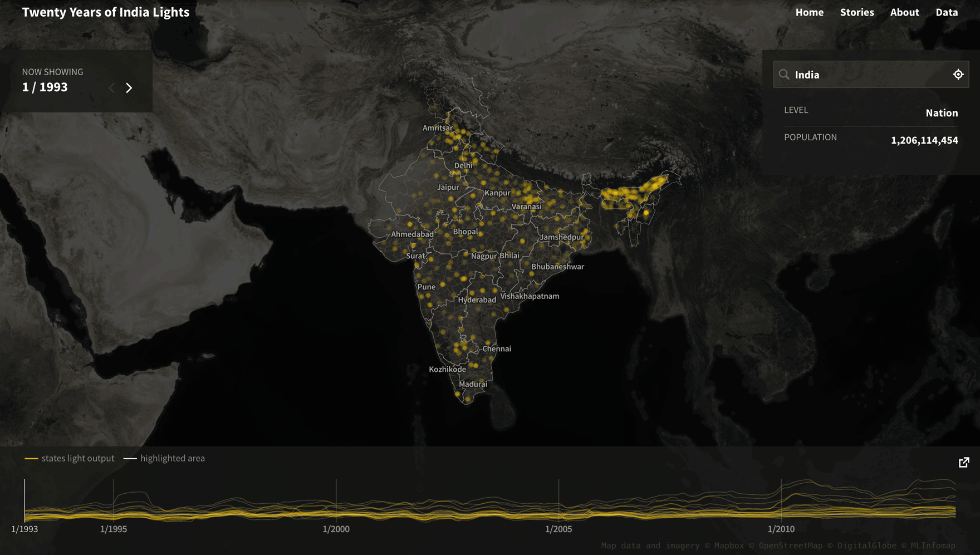Click the search magnifier icon

pos(784,75)
